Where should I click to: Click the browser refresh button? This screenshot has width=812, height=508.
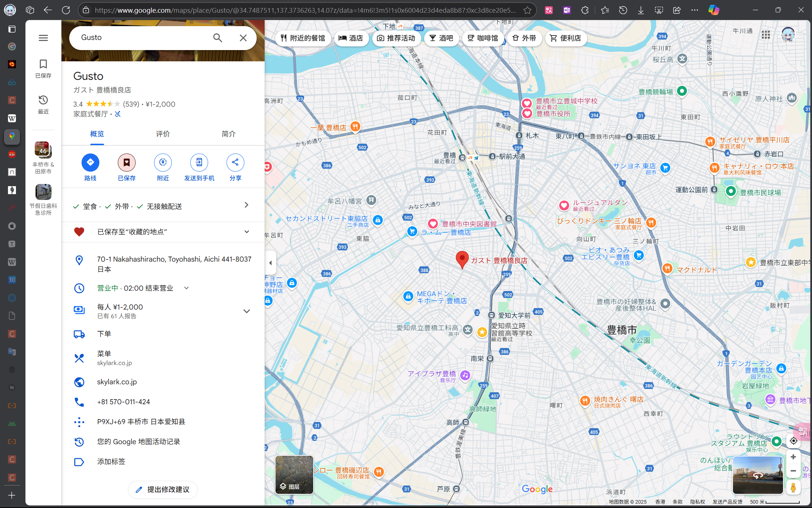66,10
